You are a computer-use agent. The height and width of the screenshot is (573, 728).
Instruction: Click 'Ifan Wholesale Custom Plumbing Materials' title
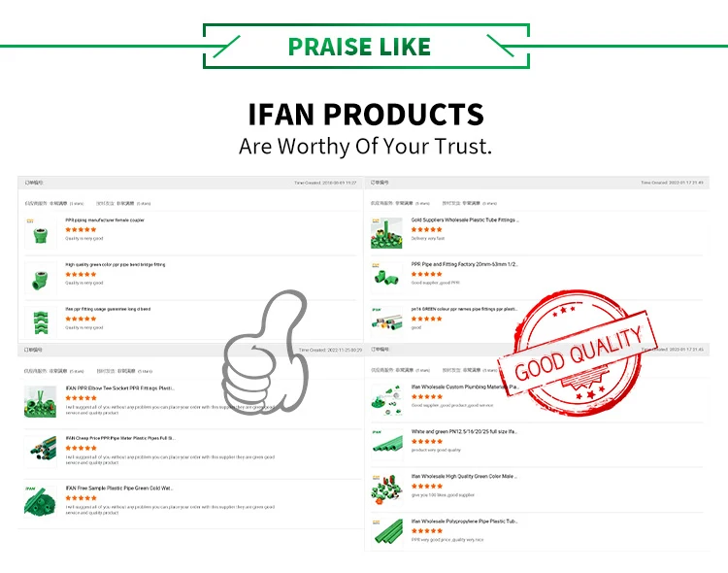[x=464, y=387]
